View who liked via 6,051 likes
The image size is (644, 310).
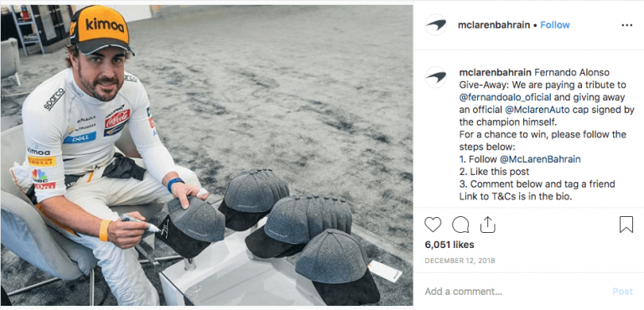(449, 245)
